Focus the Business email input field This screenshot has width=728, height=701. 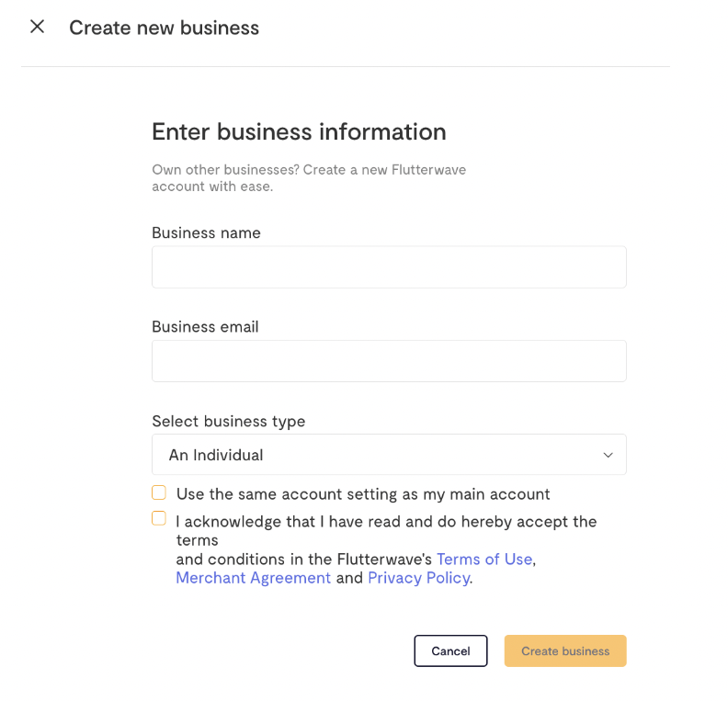pyautogui.click(x=389, y=361)
